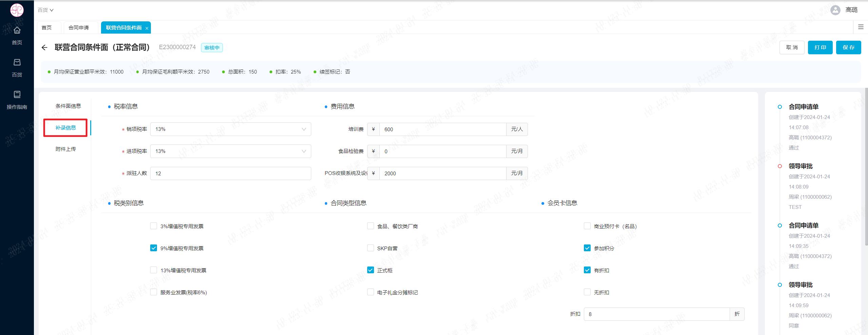Click the red 领导审批 timeline marker
868x335 pixels.
(x=780, y=166)
